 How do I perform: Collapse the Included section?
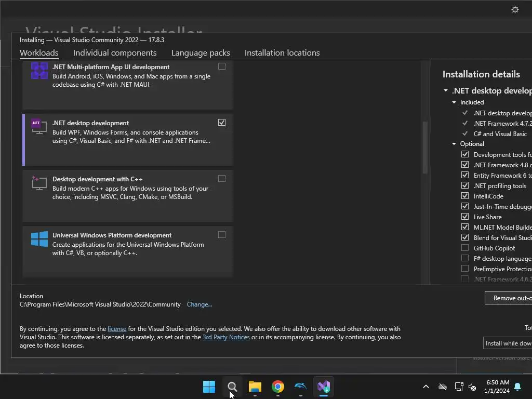click(x=454, y=102)
